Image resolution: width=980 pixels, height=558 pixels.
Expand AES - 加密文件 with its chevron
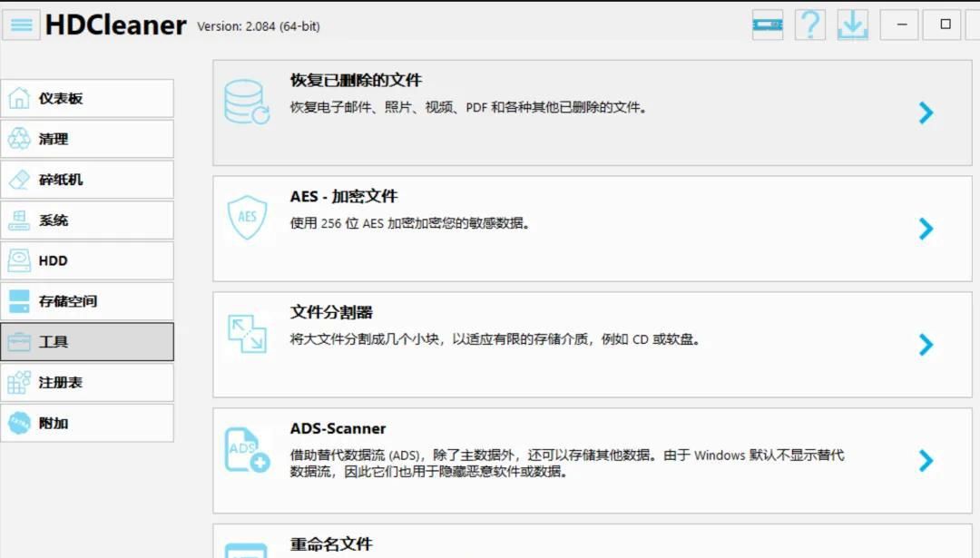[926, 229]
